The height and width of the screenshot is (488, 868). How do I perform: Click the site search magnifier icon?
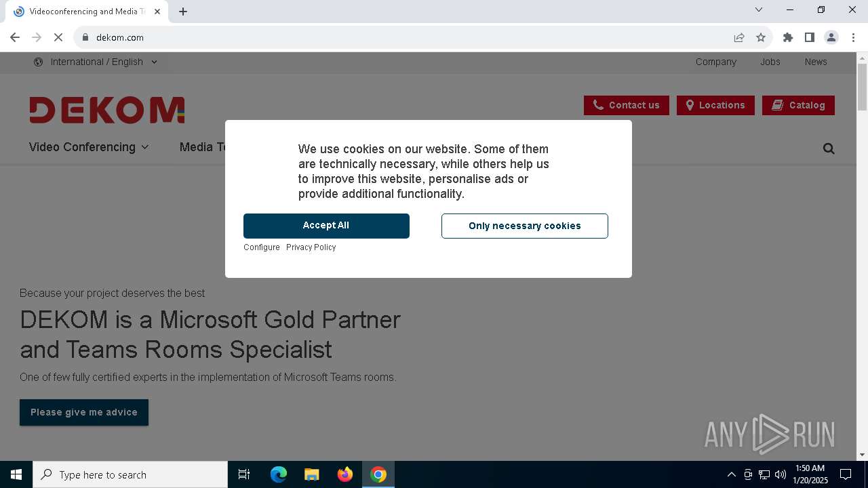click(829, 148)
